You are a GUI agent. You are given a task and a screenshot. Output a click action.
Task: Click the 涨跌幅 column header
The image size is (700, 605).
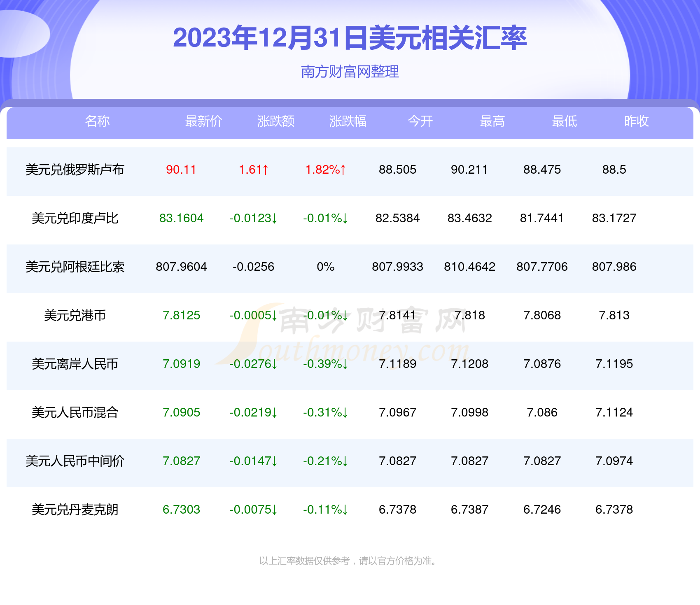[348, 121]
